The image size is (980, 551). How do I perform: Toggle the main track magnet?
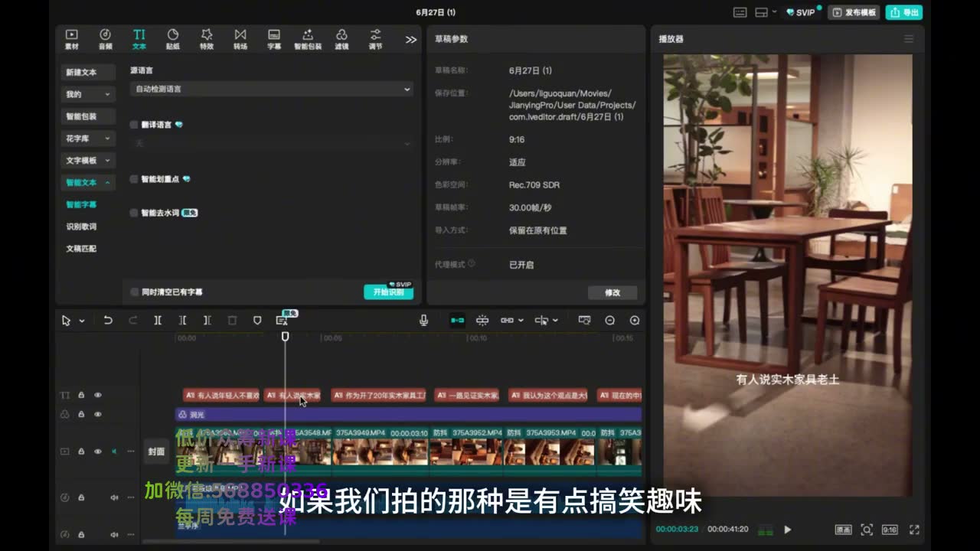[457, 321]
